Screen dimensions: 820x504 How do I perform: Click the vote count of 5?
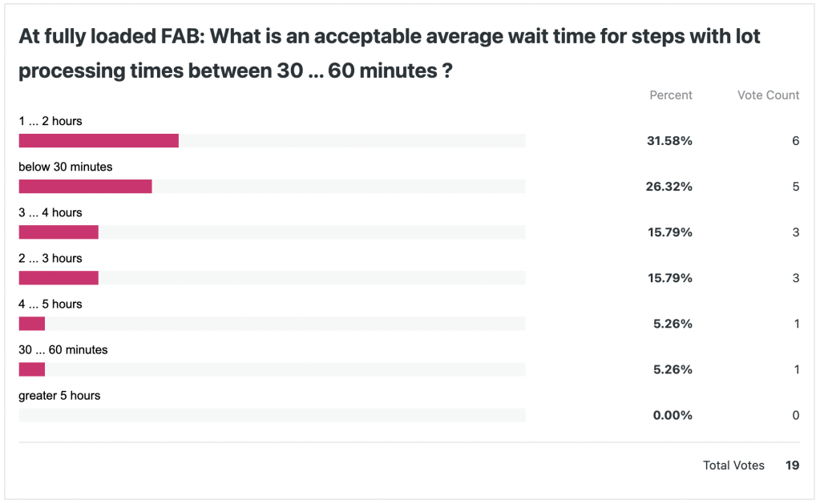pyautogui.click(x=795, y=187)
